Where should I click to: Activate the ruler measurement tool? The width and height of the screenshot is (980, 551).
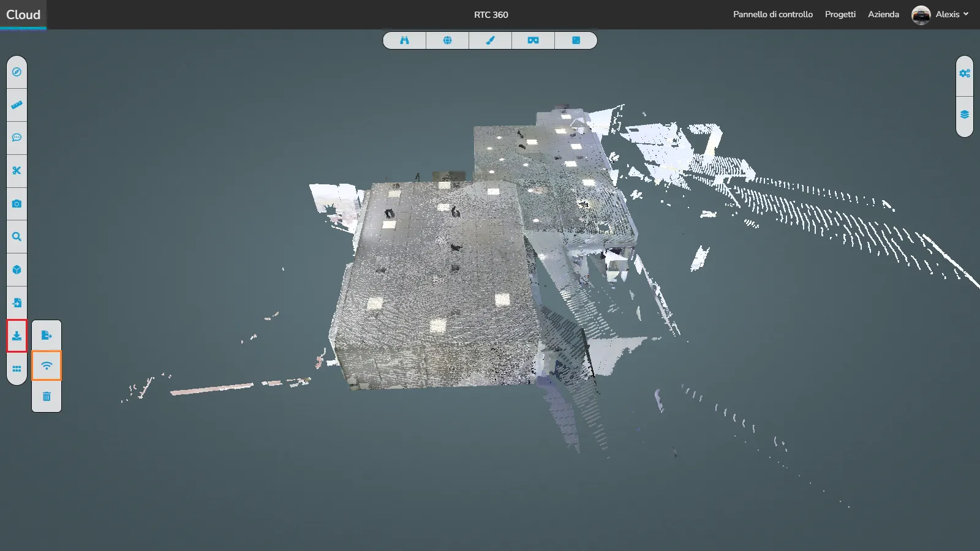(x=17, y=105)
